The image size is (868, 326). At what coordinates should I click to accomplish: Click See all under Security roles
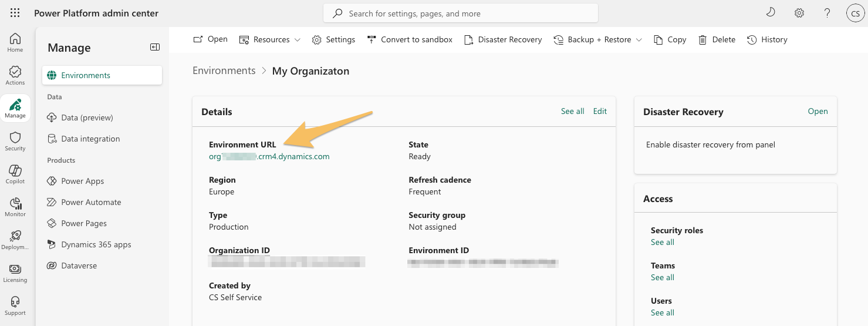click(662, 242)
